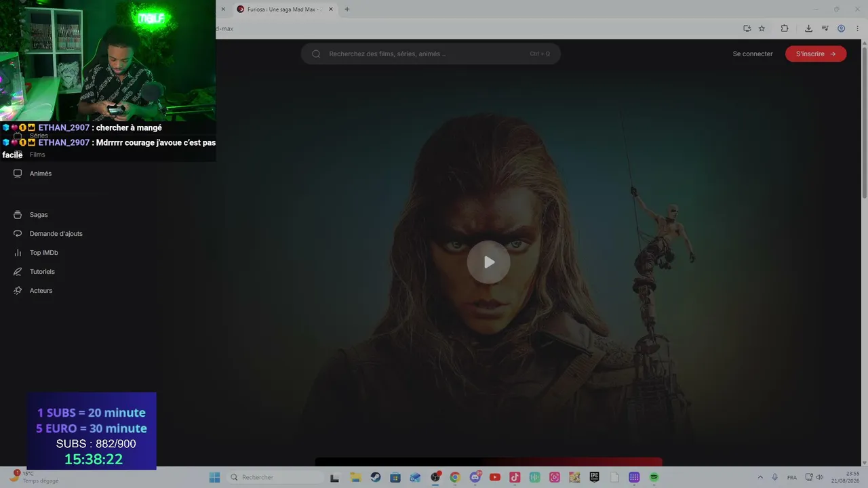Open Tutoriels from the sidebar
The image size is (868, 488).
pyautogui.click(x=42, y=272)
